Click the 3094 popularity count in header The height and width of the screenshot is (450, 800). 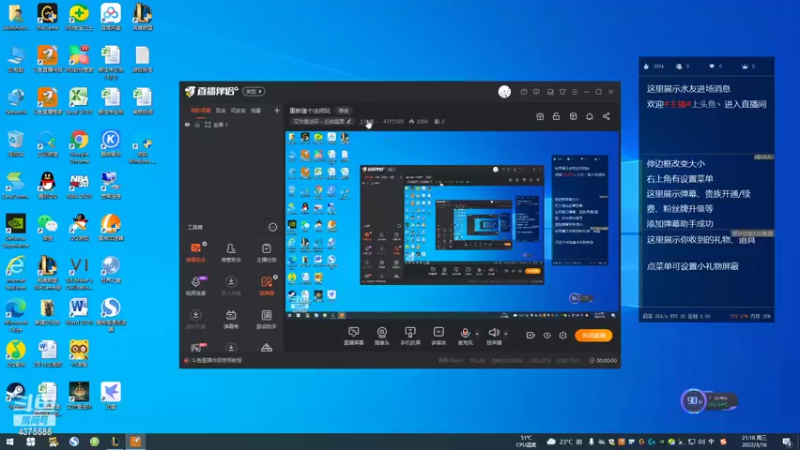[418, 121]
